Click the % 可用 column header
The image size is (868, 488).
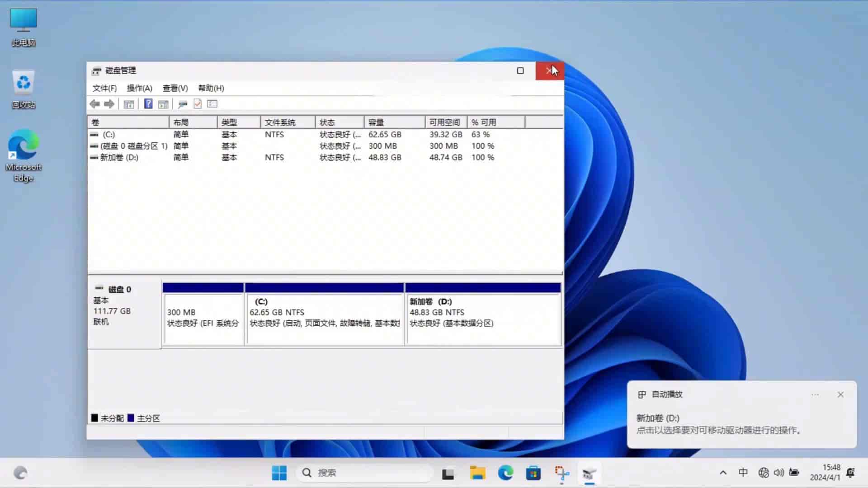click(x=496, y=122)
